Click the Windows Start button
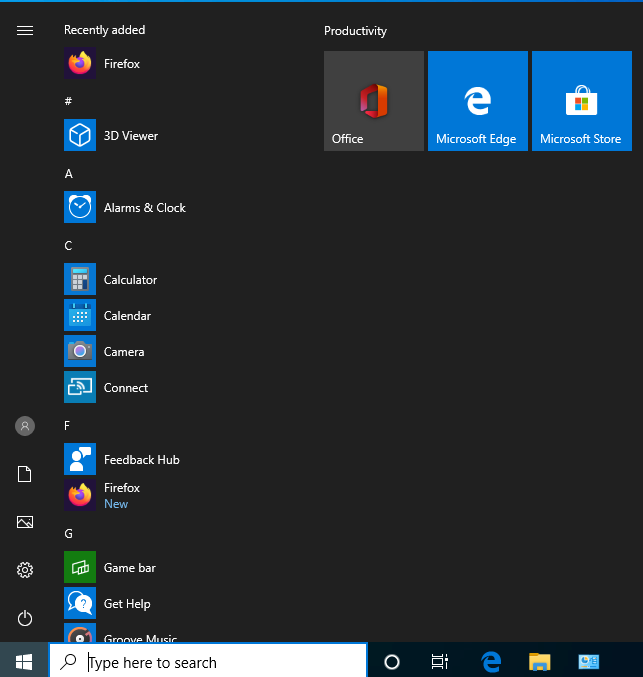643x677 pixels. (24, 661)
